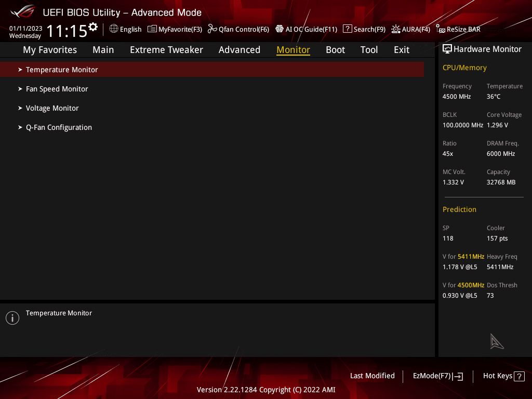This screenshot has height=399, width=532.
Task: Click BCLK value 100.0000 MHz
Action: (463, 125)
